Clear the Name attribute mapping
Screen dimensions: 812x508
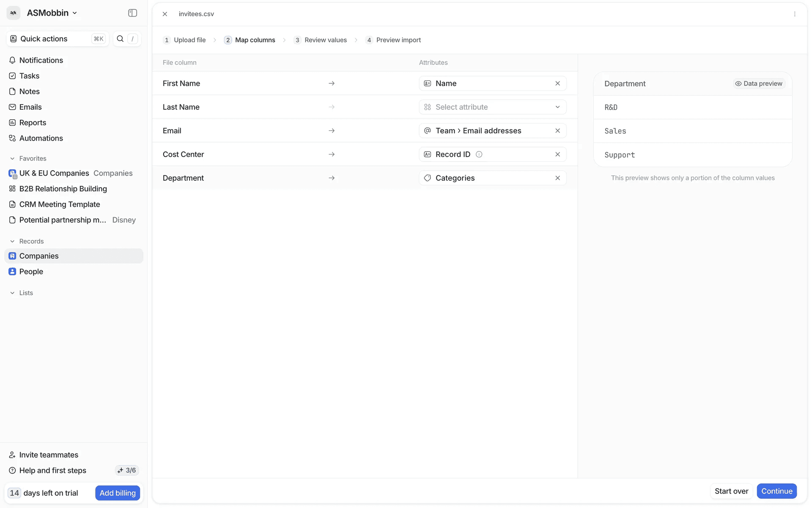tap(557, 83)
